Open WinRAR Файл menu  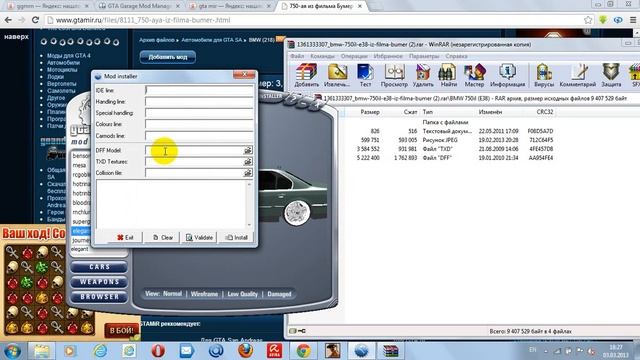297,56
